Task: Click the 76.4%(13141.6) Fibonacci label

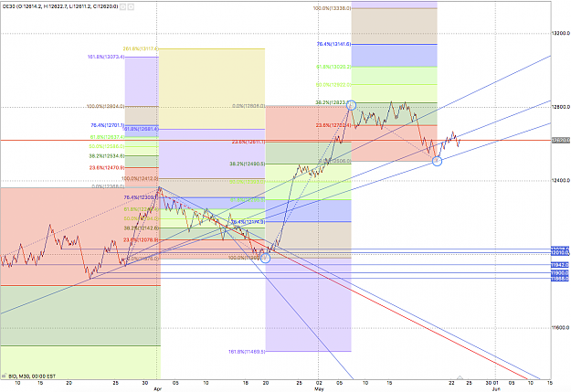Action: coord(333,44)
